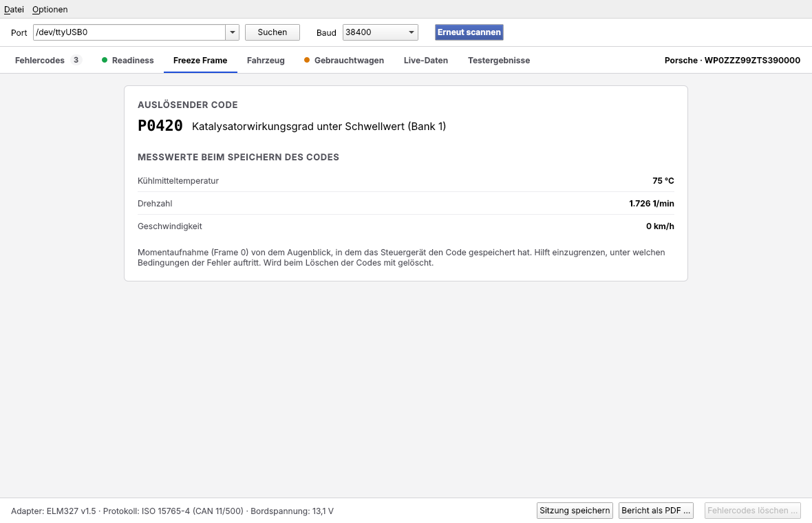Click the MESSWERTE BEIM SPEICHERN DES CODES heading
This screenshot has width=812, height=523.
coord(238,157)
